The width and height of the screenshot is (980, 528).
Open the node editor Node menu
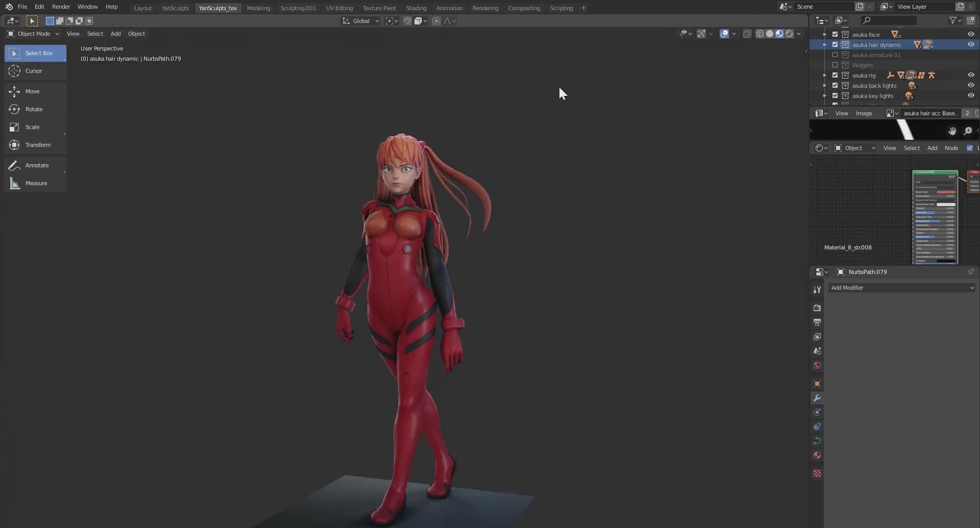(951, 148)
